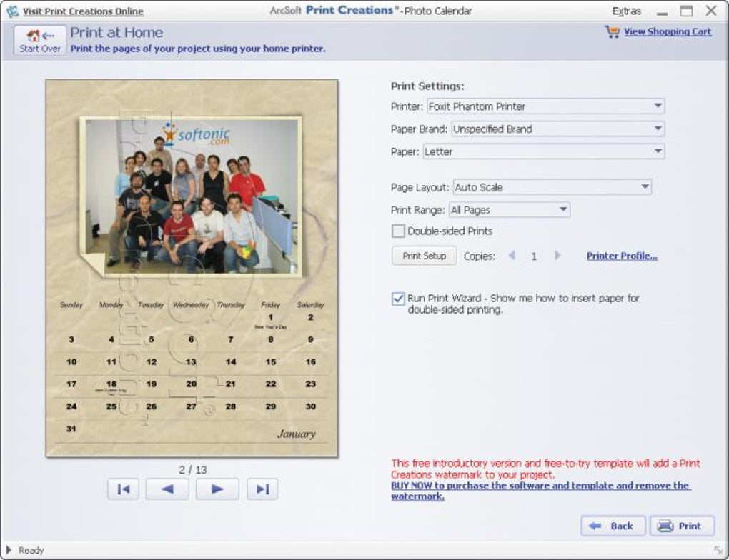Jump to first page of calendar preview
The height and width of the screenshot is (560, 729).
(123, 489)
